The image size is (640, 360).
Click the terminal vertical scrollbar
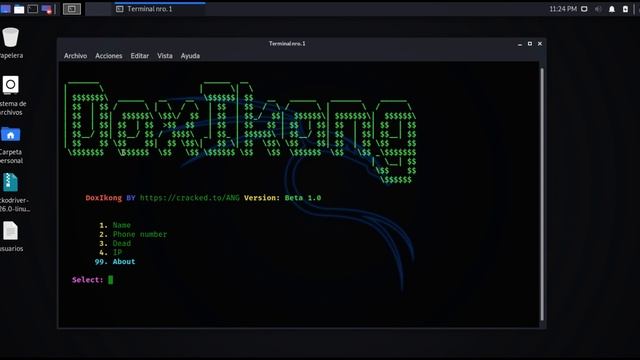(x=542, y=194)
